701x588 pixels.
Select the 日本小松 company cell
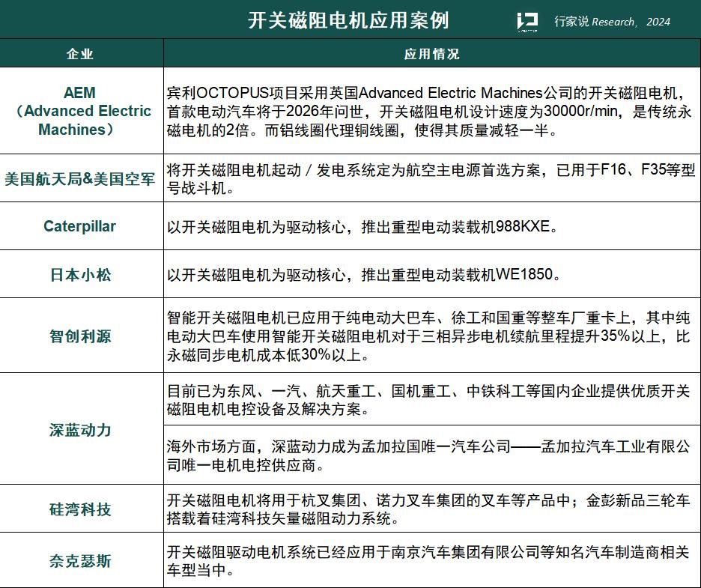[x=80, y=274]
